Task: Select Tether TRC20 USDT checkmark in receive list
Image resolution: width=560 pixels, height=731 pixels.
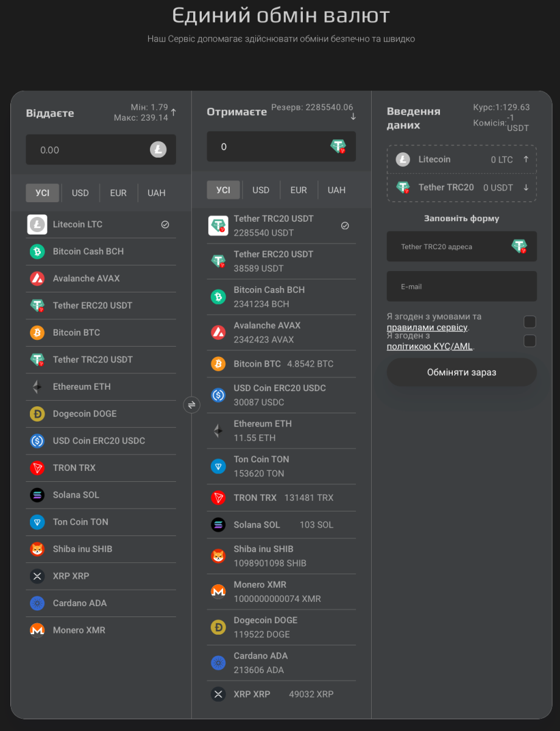Action: pos(345,225)
